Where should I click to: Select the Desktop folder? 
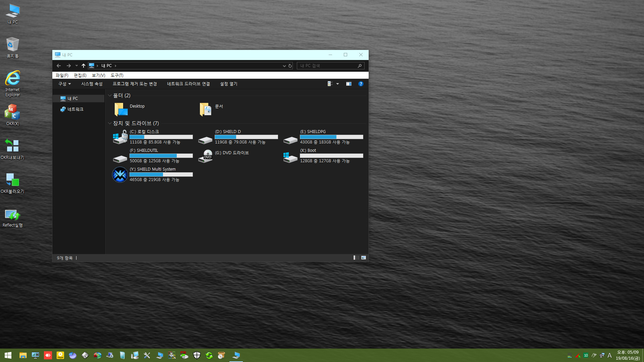click(129, 109)
